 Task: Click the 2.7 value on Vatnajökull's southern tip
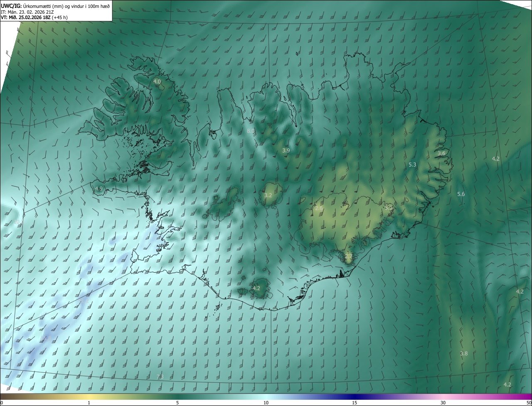(x=348, y=256)
